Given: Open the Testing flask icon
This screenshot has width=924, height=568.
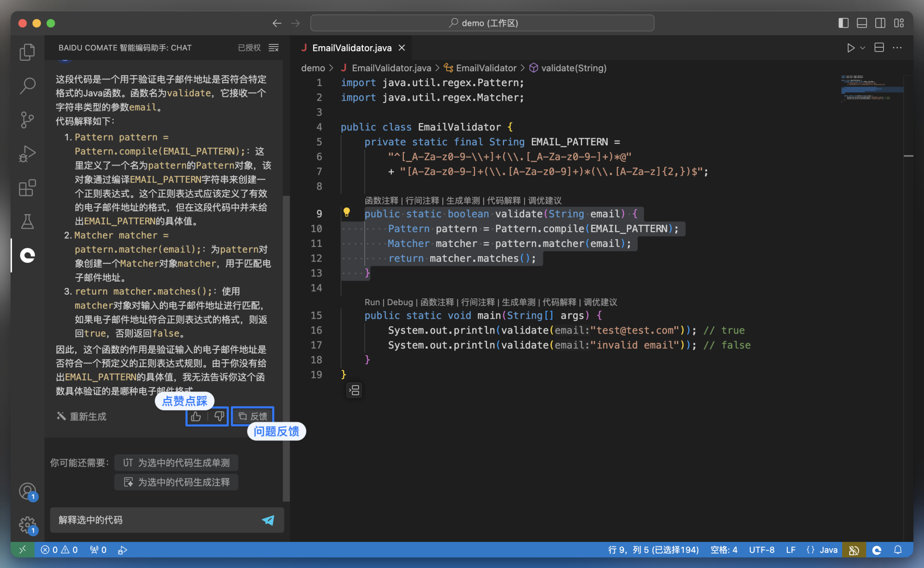Looking at the screenshot, I should pyautogui.click(x=27, y=221).
